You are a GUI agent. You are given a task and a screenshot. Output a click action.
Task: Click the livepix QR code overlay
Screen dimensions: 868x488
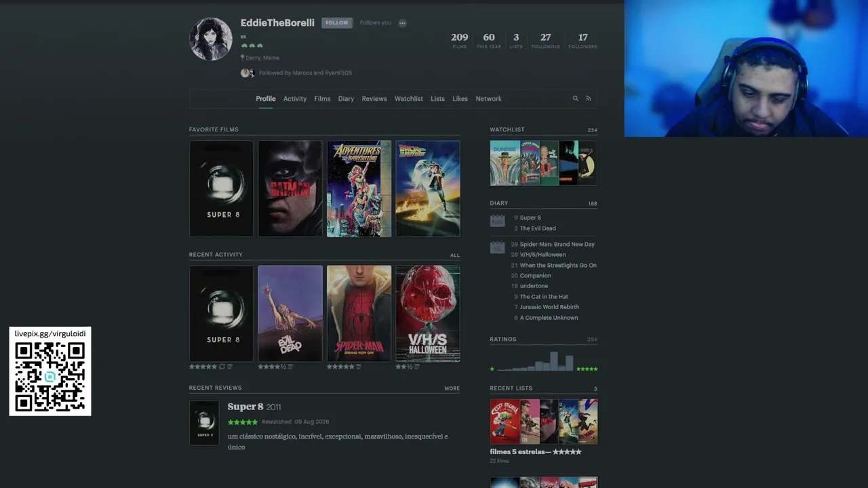50,377
